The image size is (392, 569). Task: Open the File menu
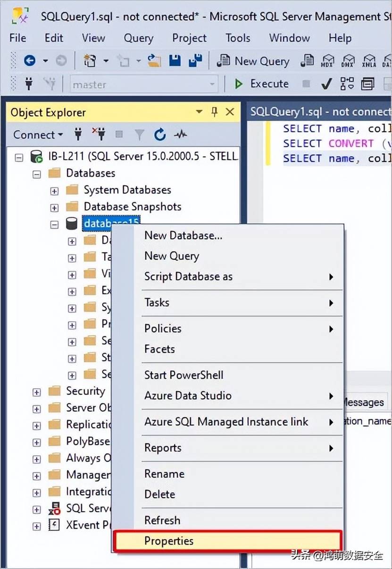[x=18, y=38]
